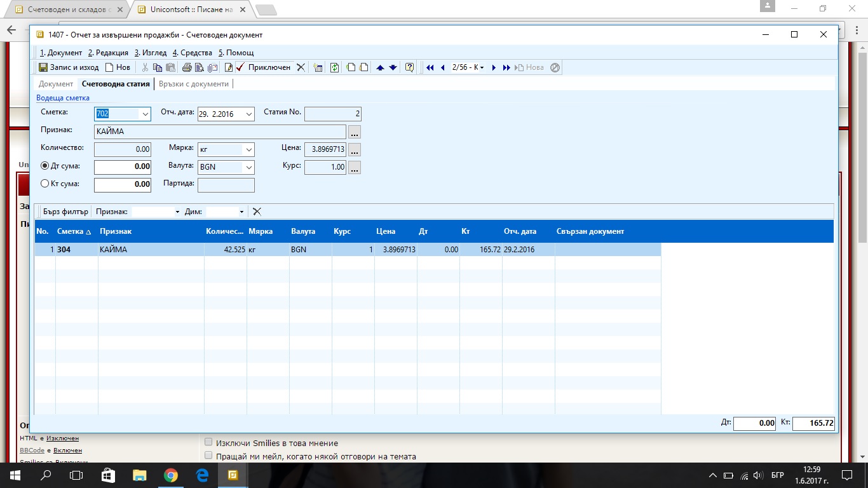
Task: Click the ellipsis button next to Курс
Action: tap(355, 168)
